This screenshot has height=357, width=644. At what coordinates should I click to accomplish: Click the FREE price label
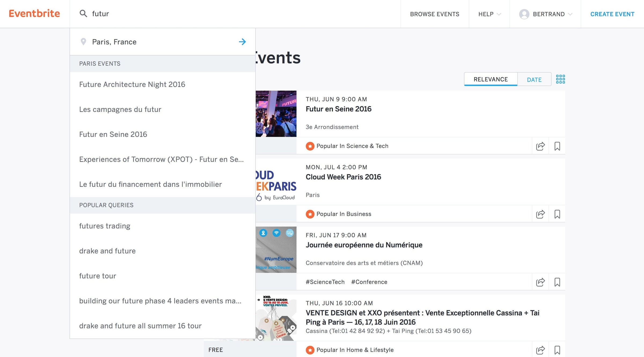(215, 350)
